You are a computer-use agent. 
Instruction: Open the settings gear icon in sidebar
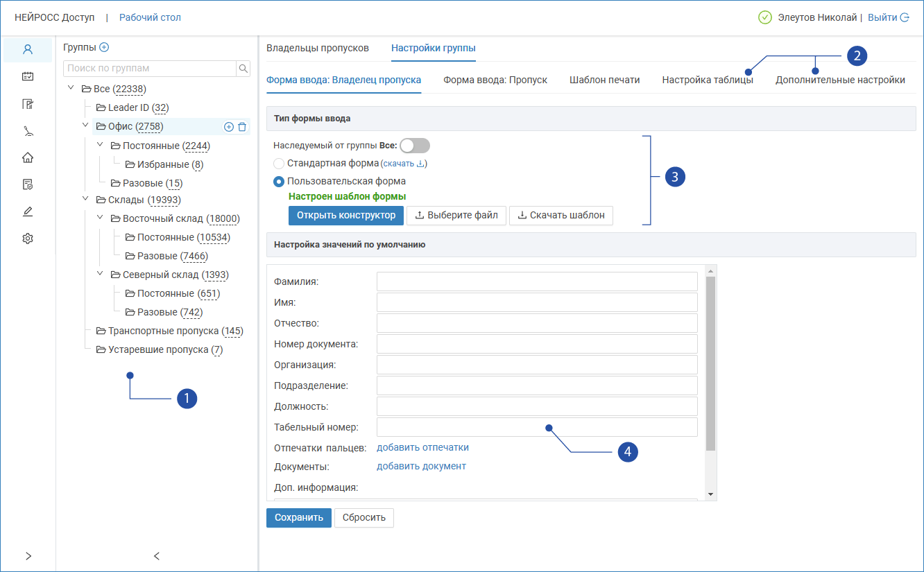tap(28, 239)
